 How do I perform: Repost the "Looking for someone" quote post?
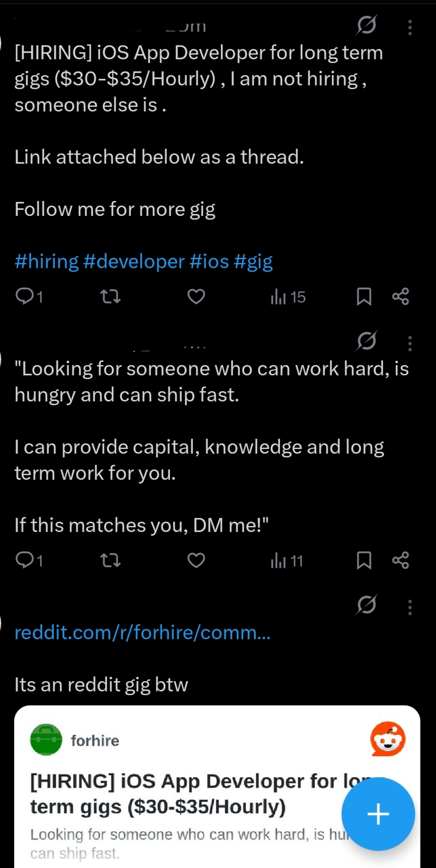(111, 560)
